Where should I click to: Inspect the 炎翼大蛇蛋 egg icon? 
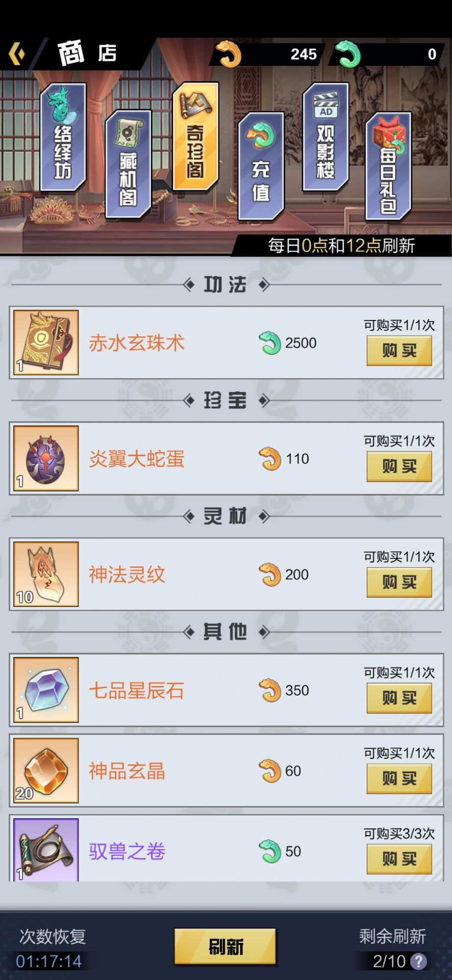tap(46, 458)
